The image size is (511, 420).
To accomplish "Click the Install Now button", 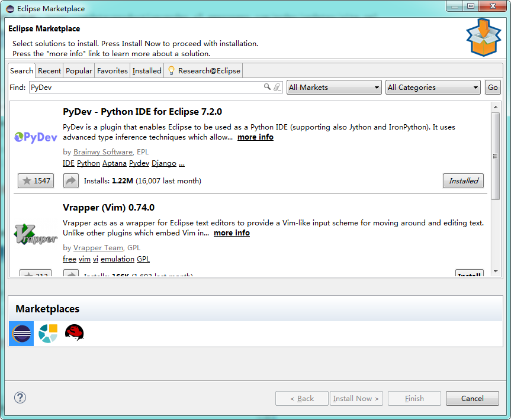I will [x=356, y=399].
